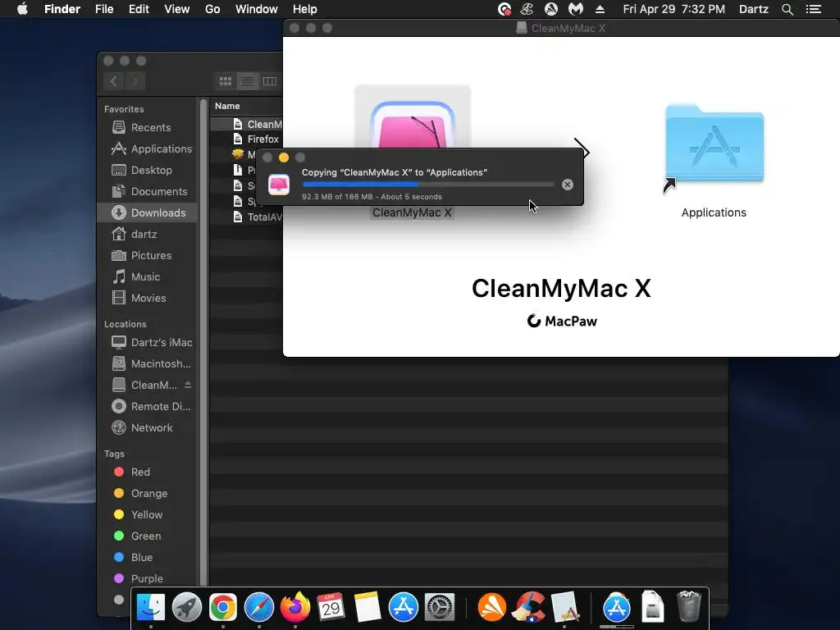Open the Window menu

tap(257, 9)
